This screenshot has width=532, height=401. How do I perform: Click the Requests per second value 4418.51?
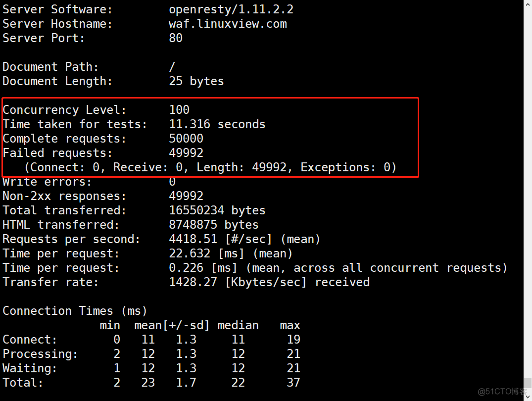point(193,239)
